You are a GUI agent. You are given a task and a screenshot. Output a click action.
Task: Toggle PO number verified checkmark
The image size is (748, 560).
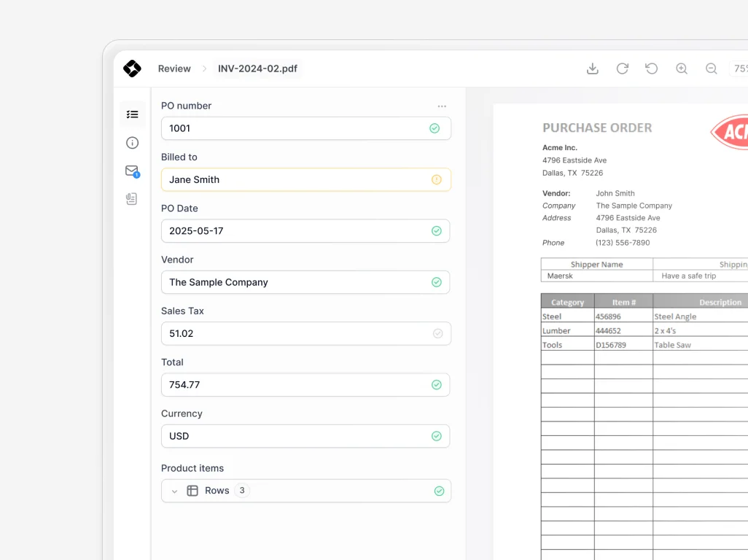[x=435, y=128]
